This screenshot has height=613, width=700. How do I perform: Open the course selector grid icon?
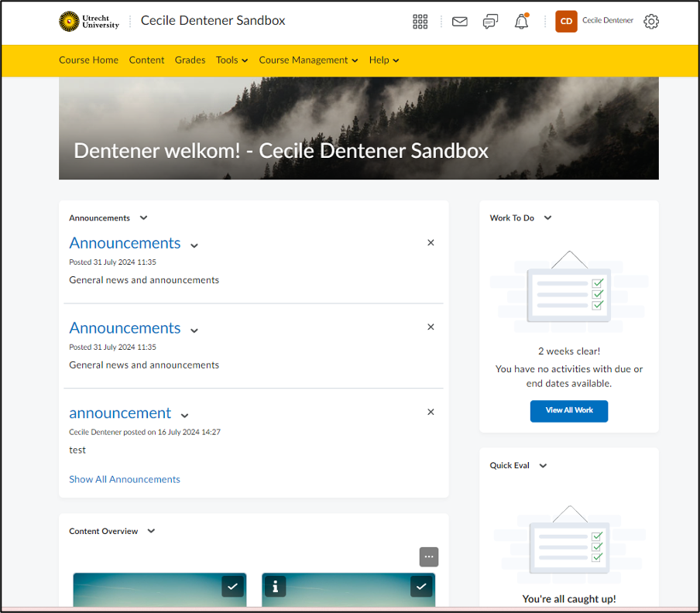420,21
